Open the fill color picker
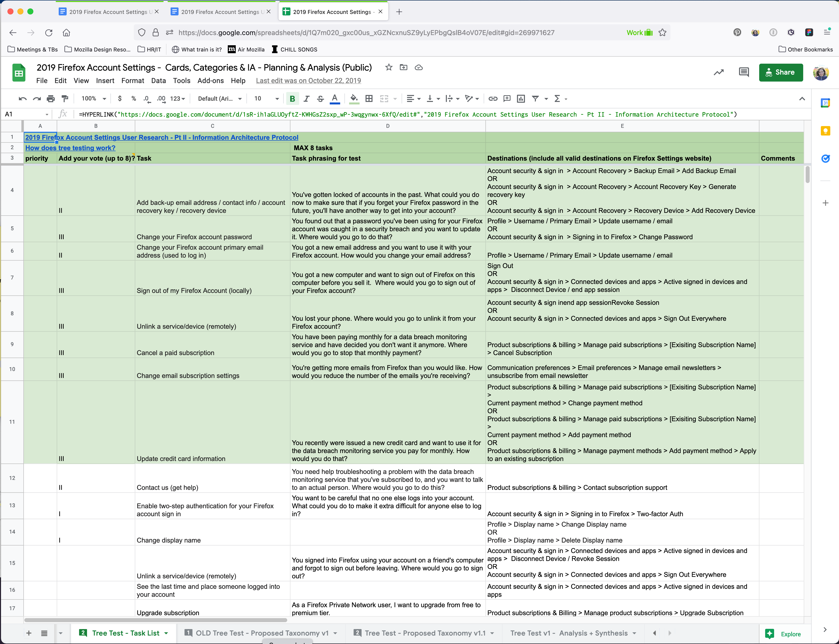839x644 pixels. pyautogui.click(x=354, y=98)
